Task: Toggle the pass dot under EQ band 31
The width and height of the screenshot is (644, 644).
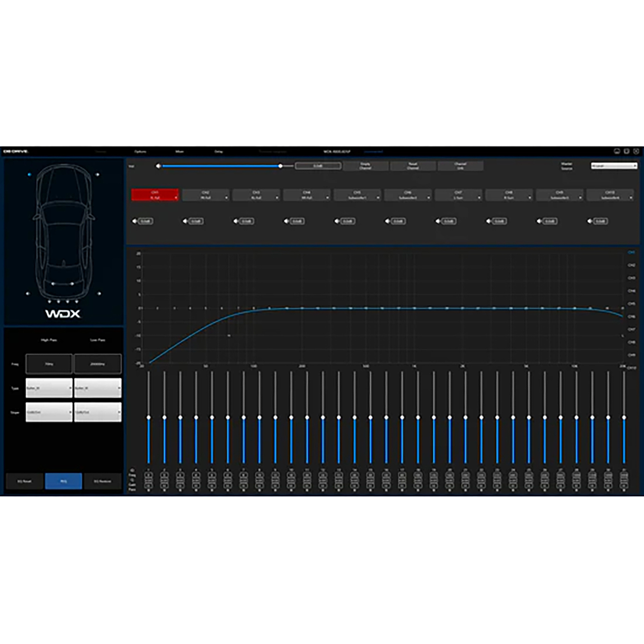Action: [x=624, y=490]
